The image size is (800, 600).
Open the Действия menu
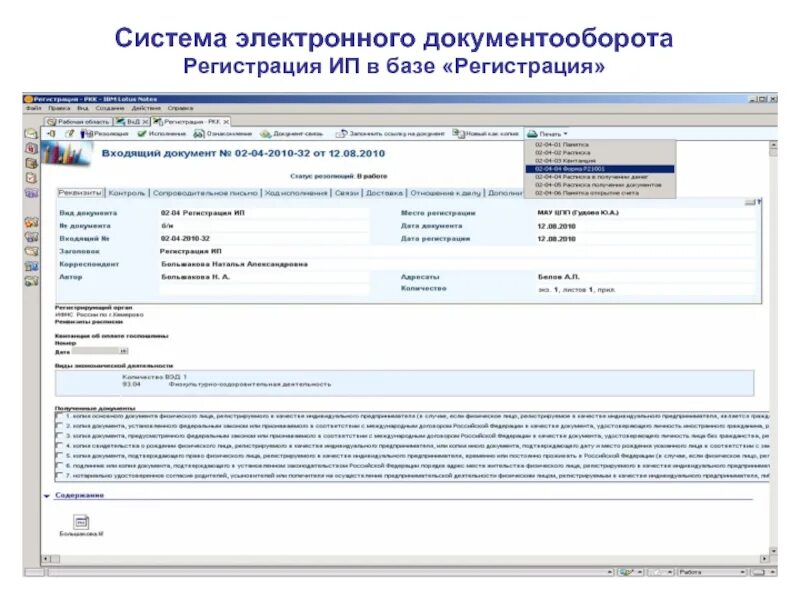(x=146, y=108)
